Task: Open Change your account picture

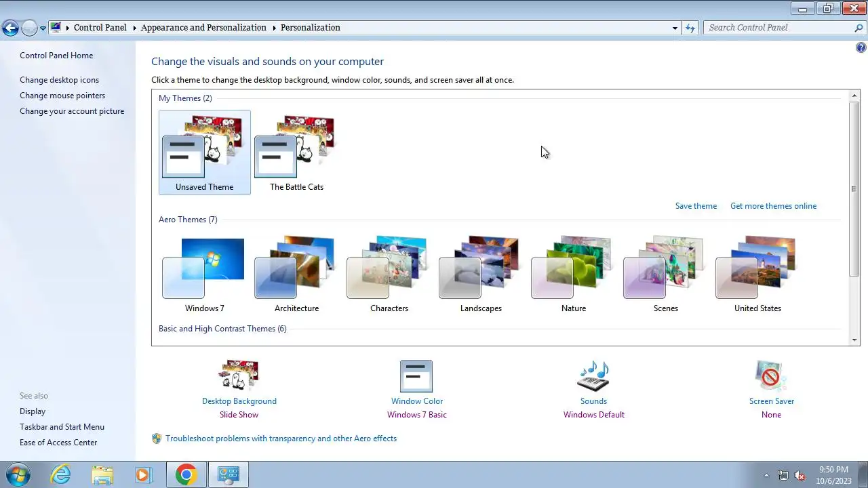Action: (x=72, y=111)
